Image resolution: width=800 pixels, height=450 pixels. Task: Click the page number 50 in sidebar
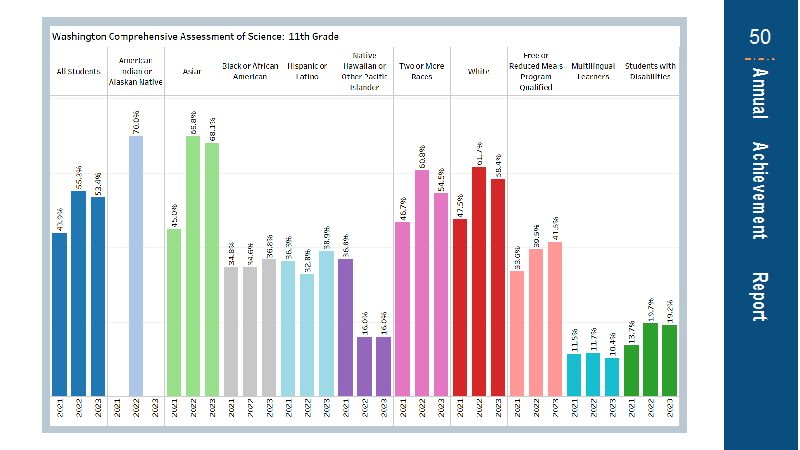(x=760, y=37)
